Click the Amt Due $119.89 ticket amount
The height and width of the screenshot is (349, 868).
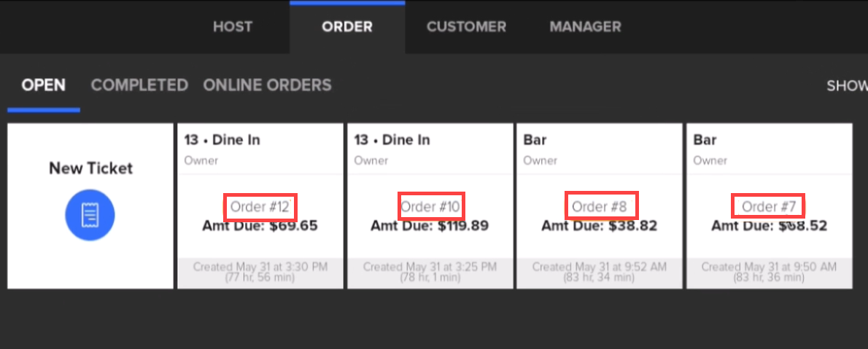click(x=430, y=226)
